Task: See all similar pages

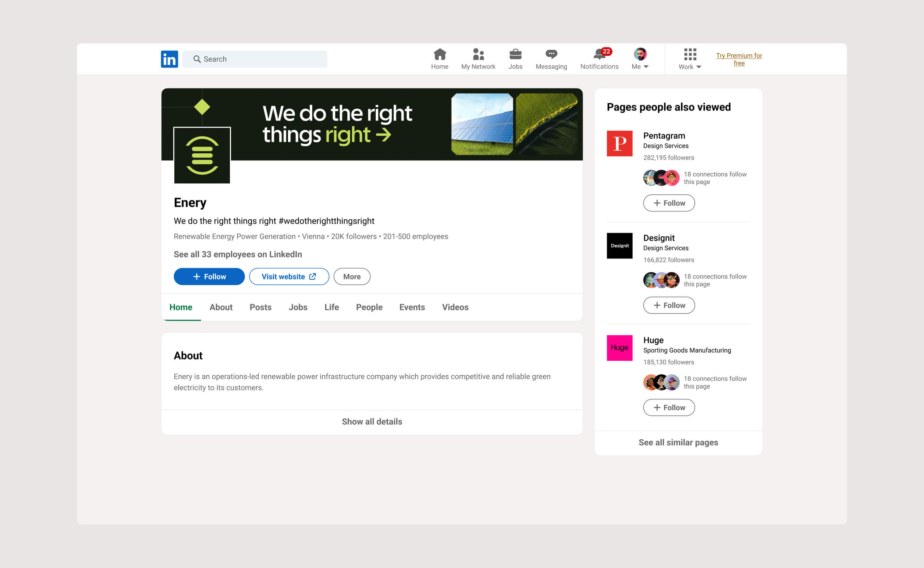Action: pyautogui.click(x=678, y=442)
